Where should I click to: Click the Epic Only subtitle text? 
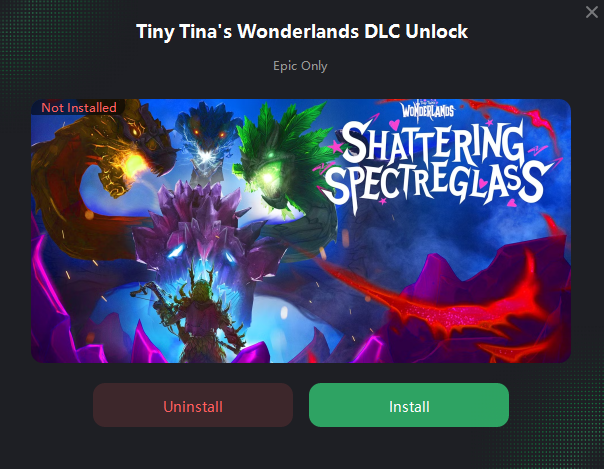[x=300, y=66]
